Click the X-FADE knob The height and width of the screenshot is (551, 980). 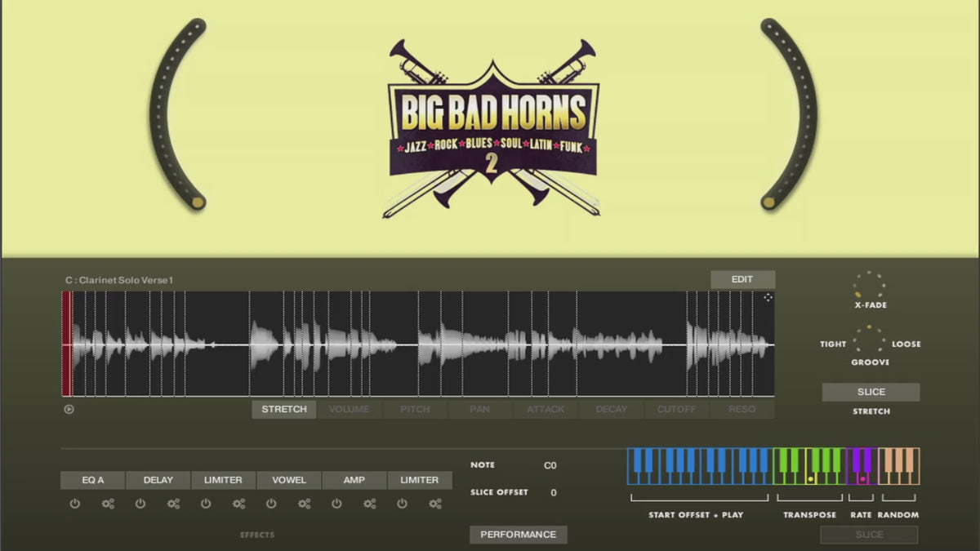869,286
